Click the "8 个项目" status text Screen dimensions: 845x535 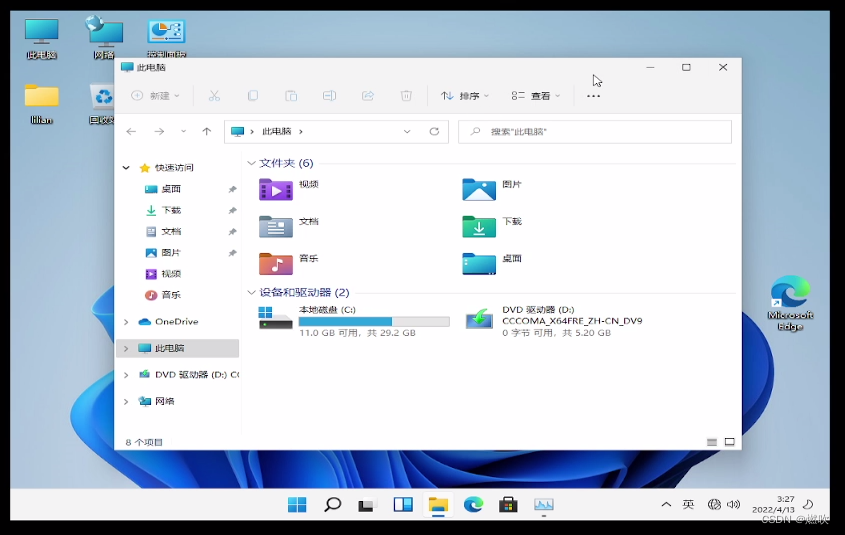144,442
